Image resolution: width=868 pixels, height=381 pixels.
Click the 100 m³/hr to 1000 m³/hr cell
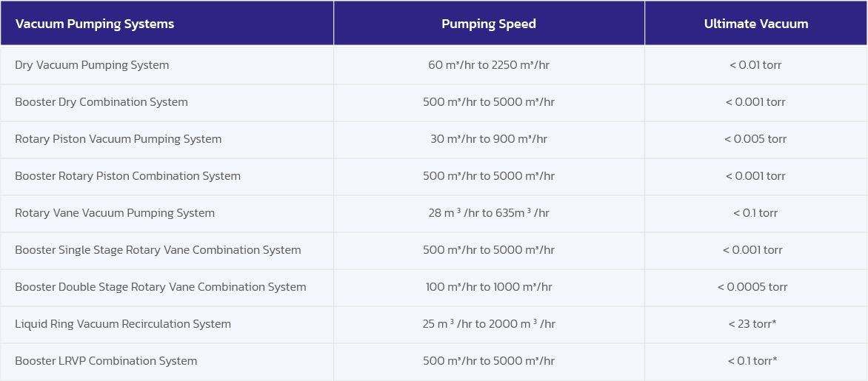[x=489, y=287]
